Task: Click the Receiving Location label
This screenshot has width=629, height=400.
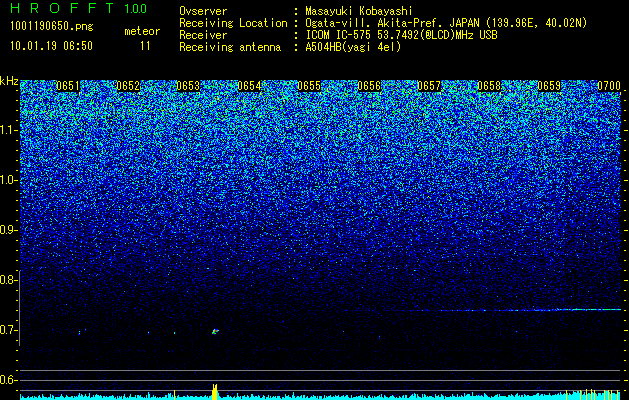Action: [x=233, y=23]
